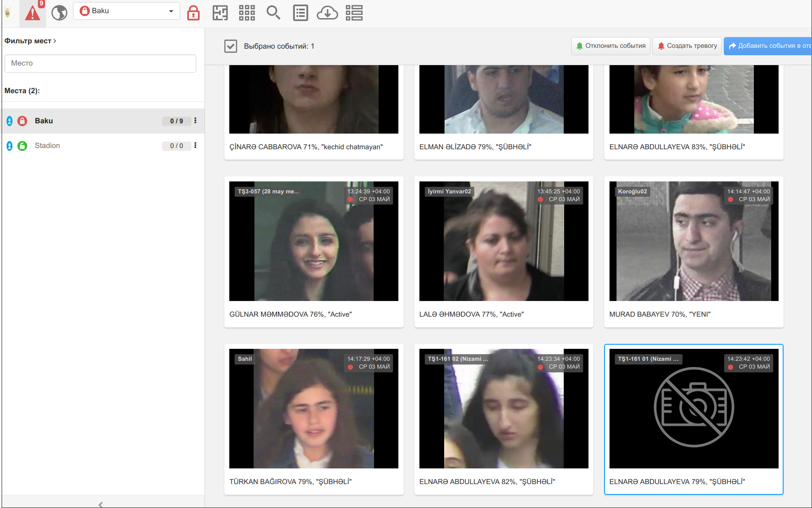The width and height of the screenshot is (812, 508).
Task: Open the floor plan layout icon
Action: click(x=220, y=13)
